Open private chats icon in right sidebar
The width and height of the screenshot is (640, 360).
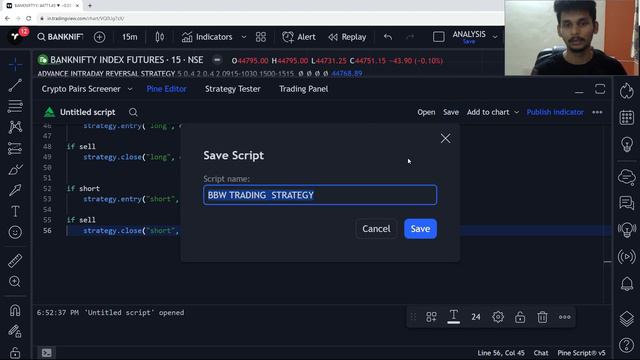click(627, 202)
